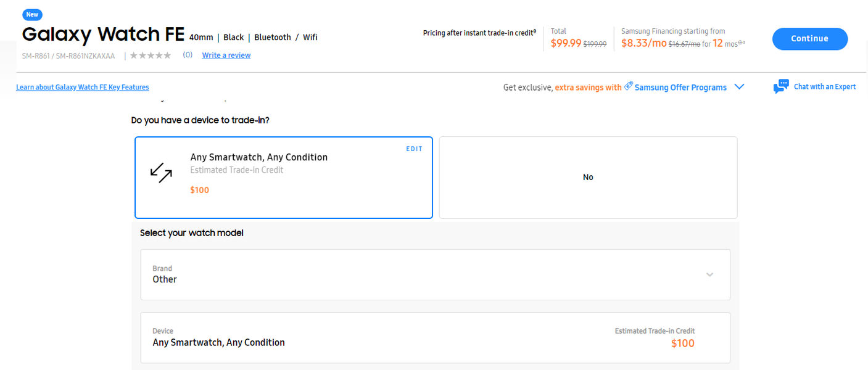
Task: Click the $8.33/mo Samsung Financing price
Action: click(x=644, y=43)
